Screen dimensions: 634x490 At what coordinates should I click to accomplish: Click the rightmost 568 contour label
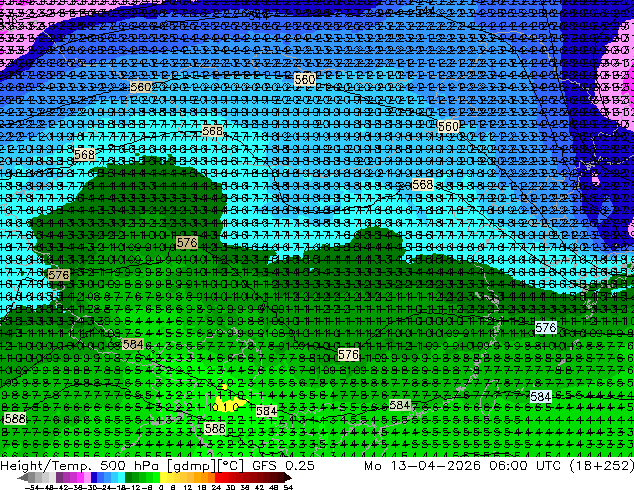pyautogui.click(x=423, y=185)
